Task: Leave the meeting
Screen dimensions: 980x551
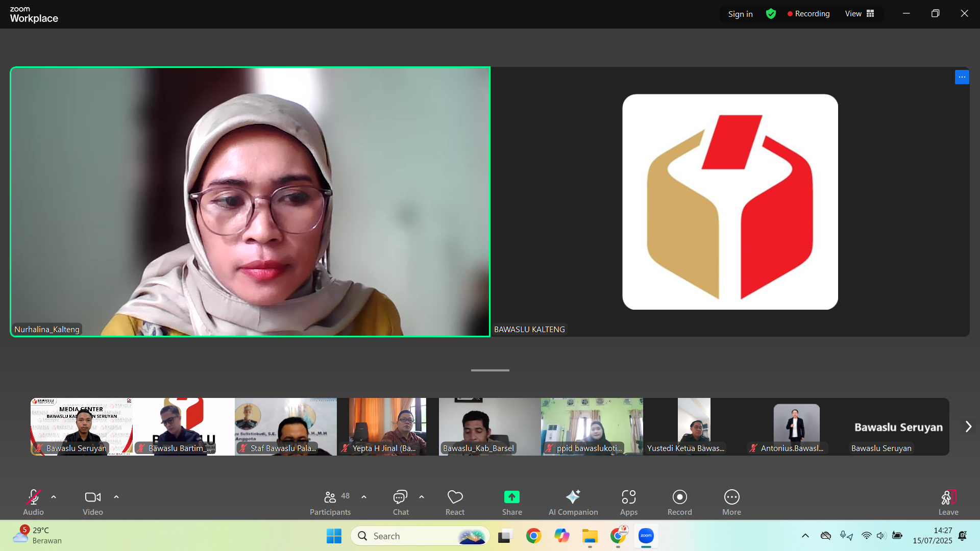Action: (948, 503)
